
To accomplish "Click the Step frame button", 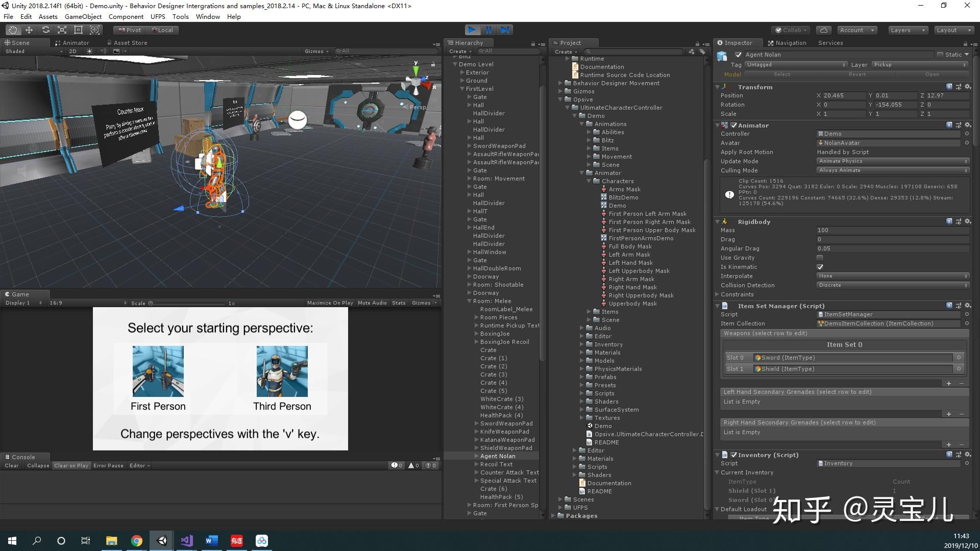I will click(x=505, y=30).
